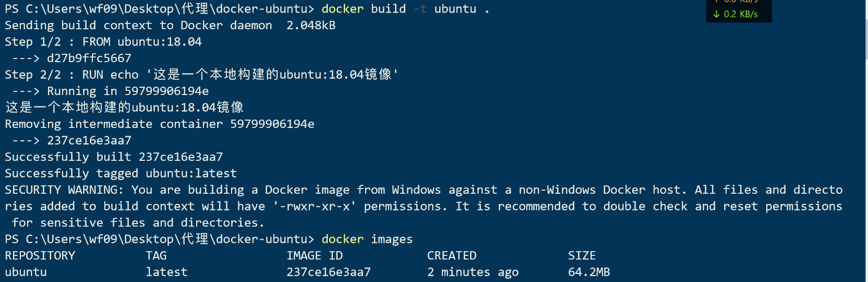This screenshot has height=282, width=868.
Task: Click the TAG column header
Action: (156, 256)
